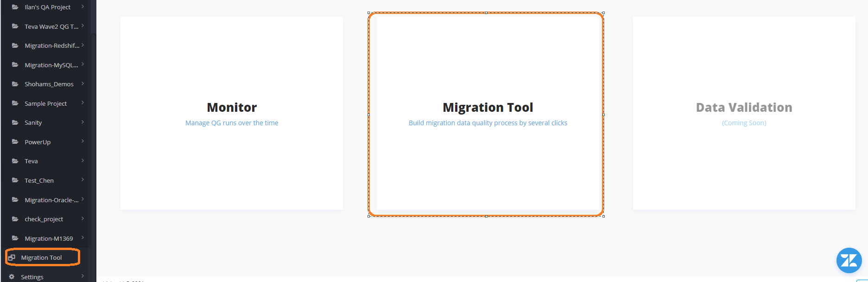Image resolution: width=868 pixels, height=282 pixels.
Task: Click folder icon beside Sample Project
Action: click(15, 103)
